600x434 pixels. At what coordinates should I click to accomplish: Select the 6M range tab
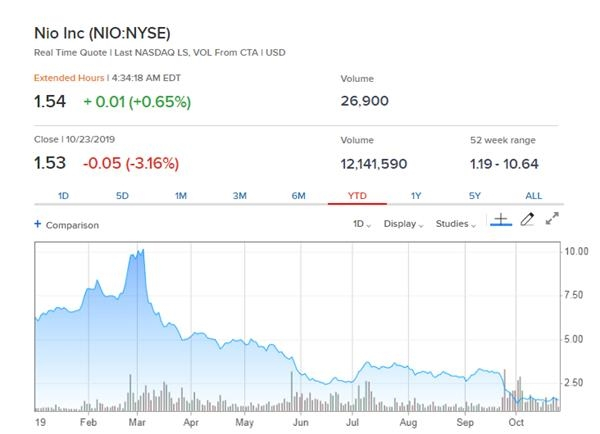[298, 195]
